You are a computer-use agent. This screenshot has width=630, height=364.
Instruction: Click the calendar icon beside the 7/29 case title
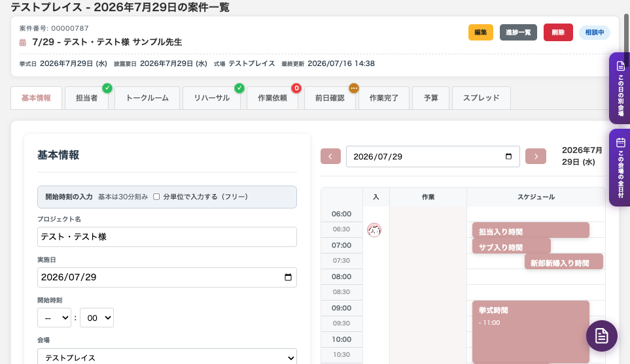(x=22, y=42)
